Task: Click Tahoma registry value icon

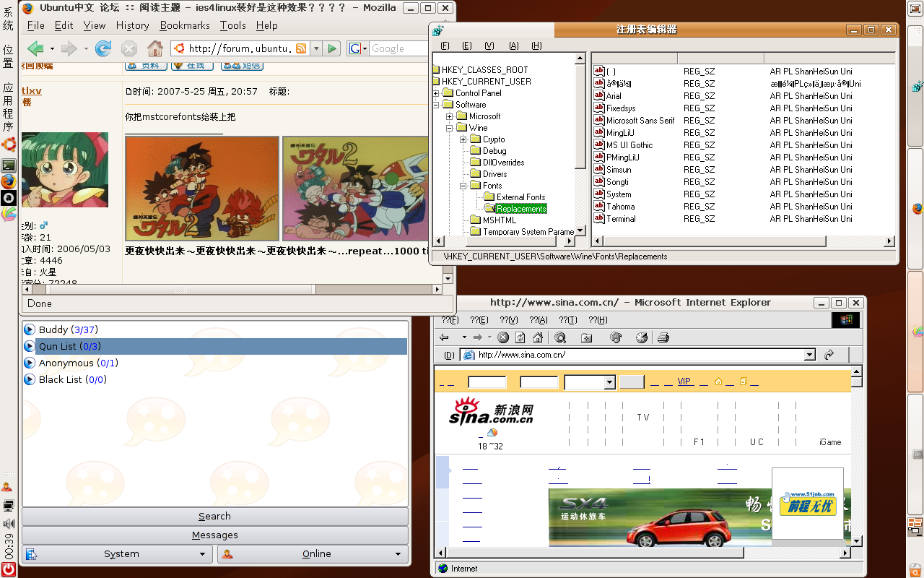Action: click(x=599, y=206)
